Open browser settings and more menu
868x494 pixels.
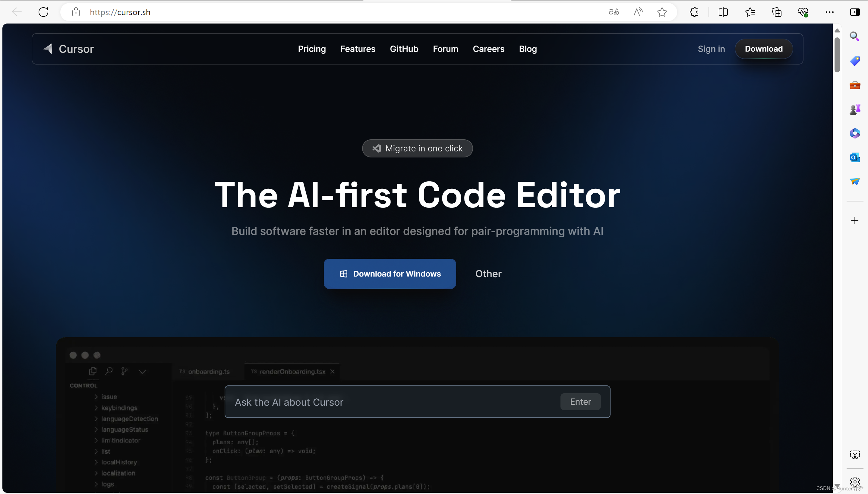tap(829, 12)
